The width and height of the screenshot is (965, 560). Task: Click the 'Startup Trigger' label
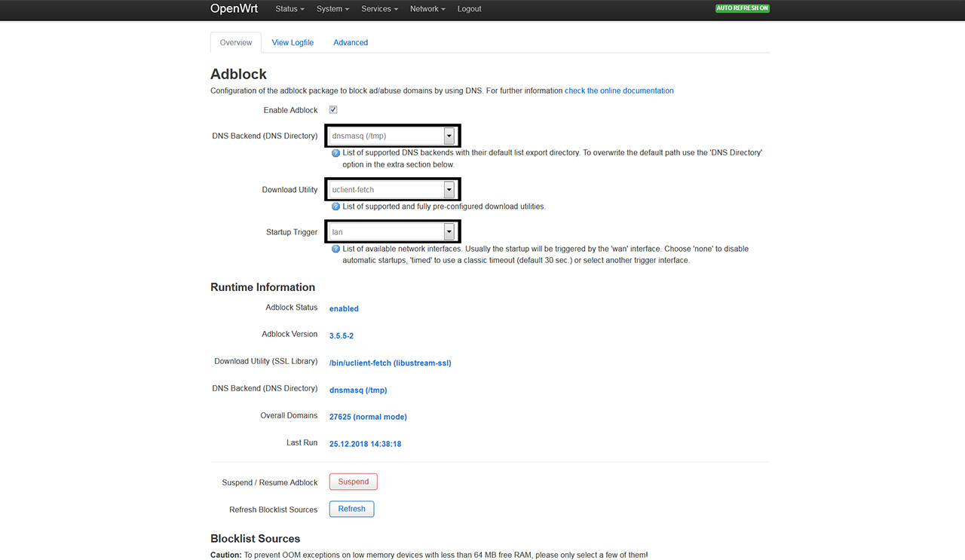coord(292,232)
